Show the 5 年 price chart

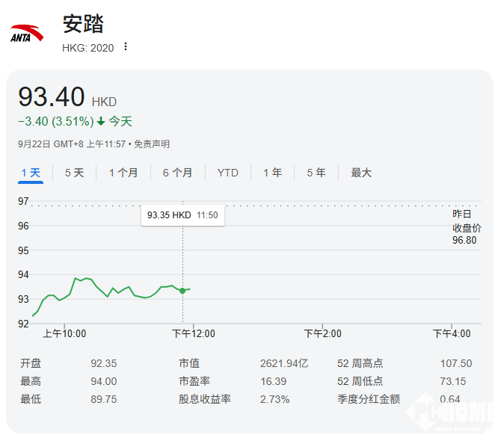coord(316,173)
